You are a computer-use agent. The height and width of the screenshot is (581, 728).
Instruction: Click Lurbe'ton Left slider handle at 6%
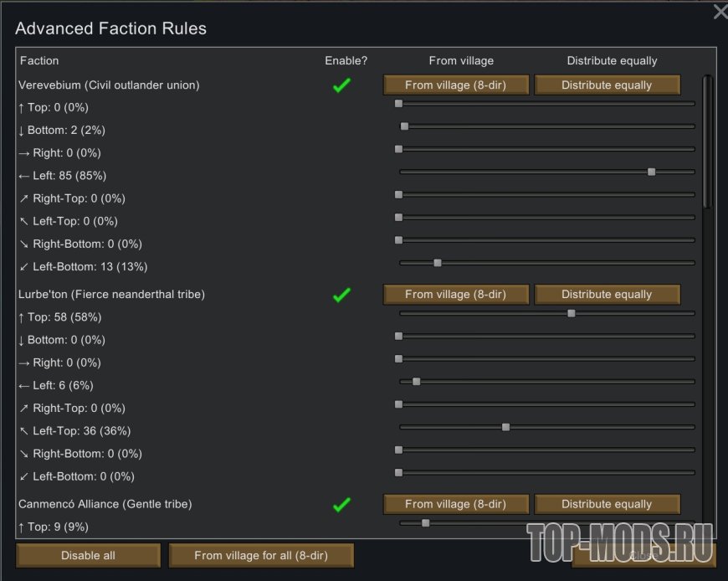(417, 382)
